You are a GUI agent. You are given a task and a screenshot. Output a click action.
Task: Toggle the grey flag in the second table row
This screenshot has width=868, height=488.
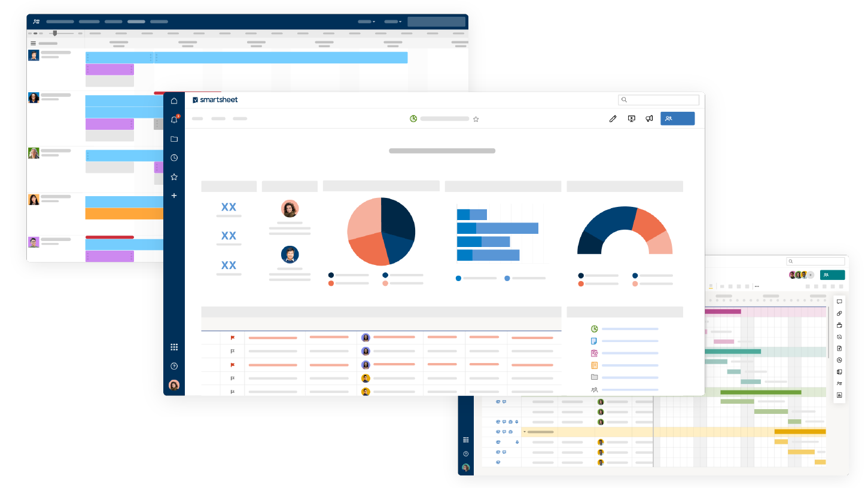click(233, 351)
